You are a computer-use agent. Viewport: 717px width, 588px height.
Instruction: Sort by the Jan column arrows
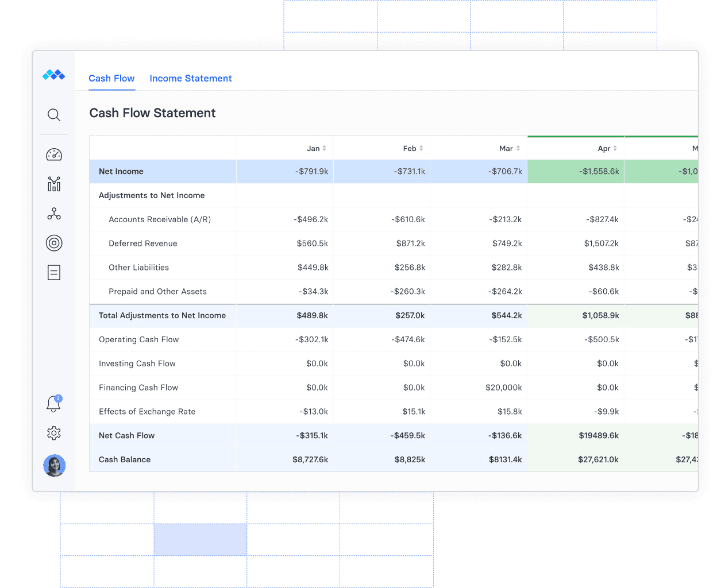pos(324,148)
